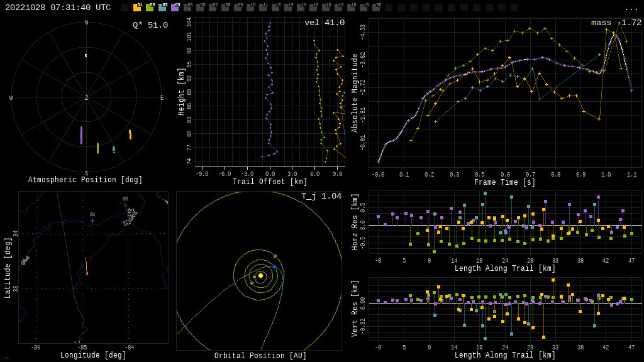Click the blue Earth dot on orbit
This screenshot has width=644, height=362.
275,267
